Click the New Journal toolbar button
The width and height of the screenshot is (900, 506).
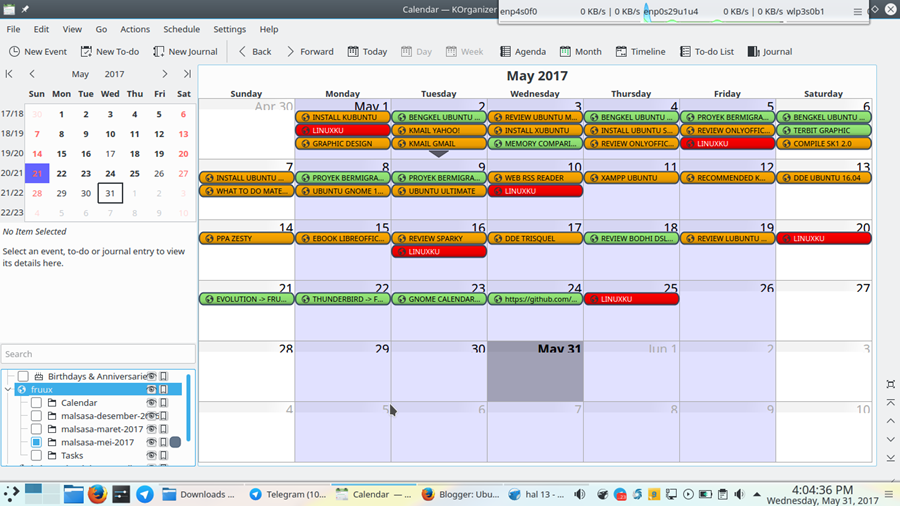point(185,52)
